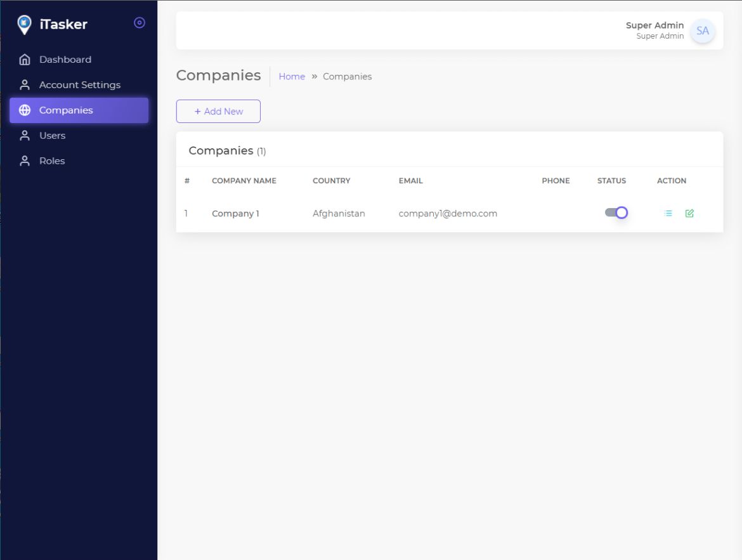Select the Company 1 name cell
742x560 pixels.
tap(235, 214)
